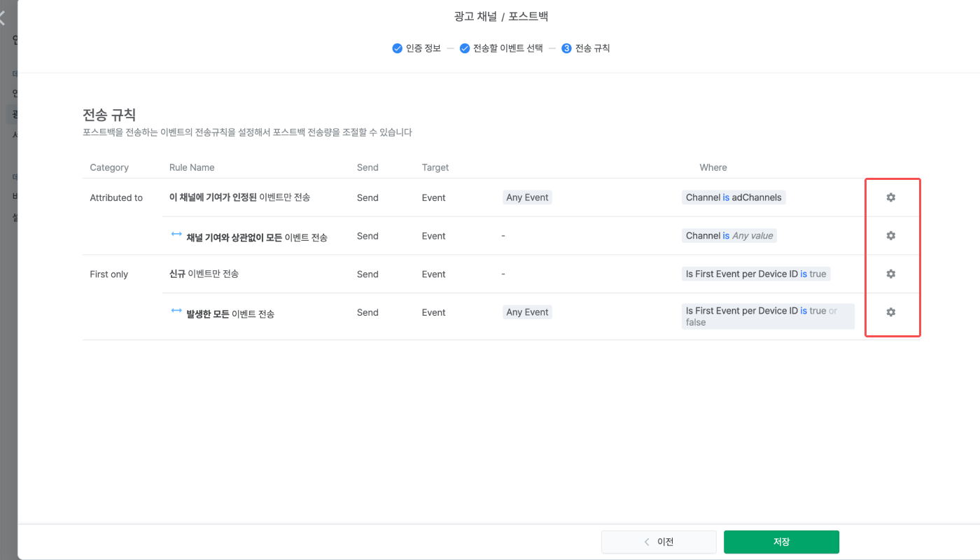
Task: Open gear settings for 채널 기여와 상관없이 rule
Action: 890,236
